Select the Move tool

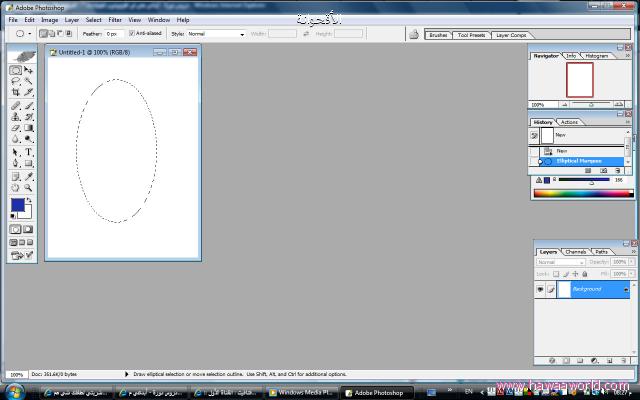click(x=29, y=71)
